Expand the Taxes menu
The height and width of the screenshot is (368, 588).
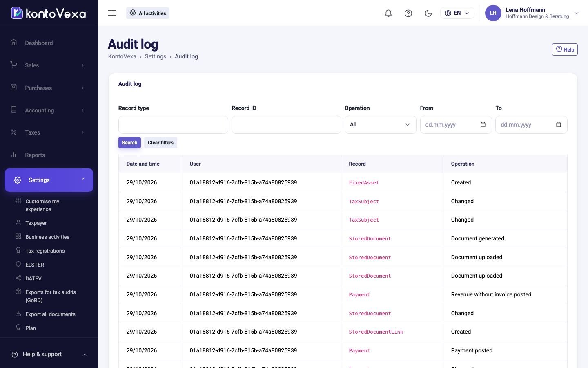tap(49, 132)
